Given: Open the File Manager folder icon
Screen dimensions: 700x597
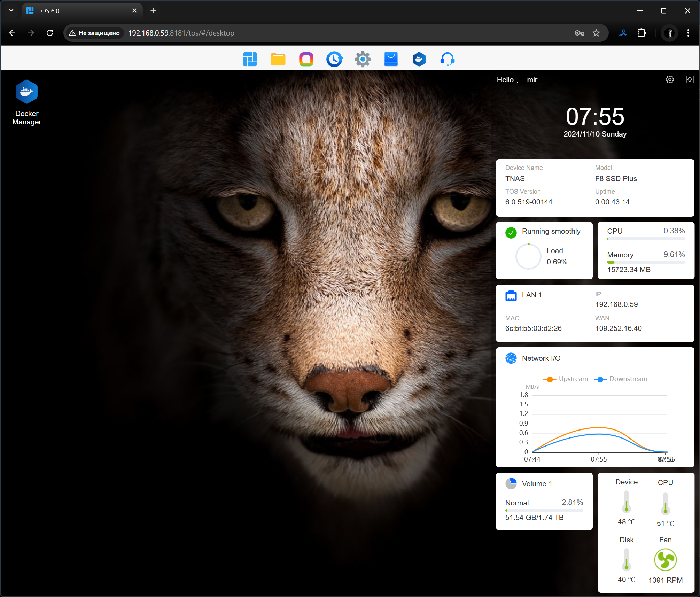Looking at the screenshot, I should click(x=278, y=59).
